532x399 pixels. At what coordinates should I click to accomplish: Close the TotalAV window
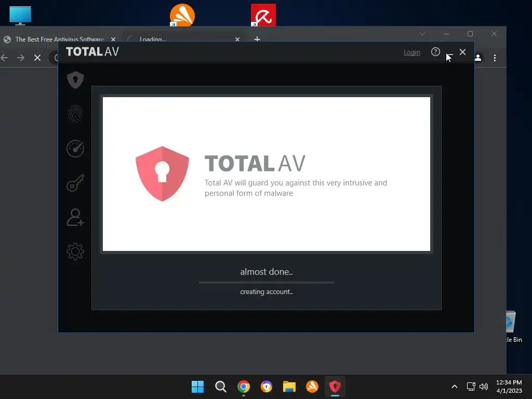point(462,52)
